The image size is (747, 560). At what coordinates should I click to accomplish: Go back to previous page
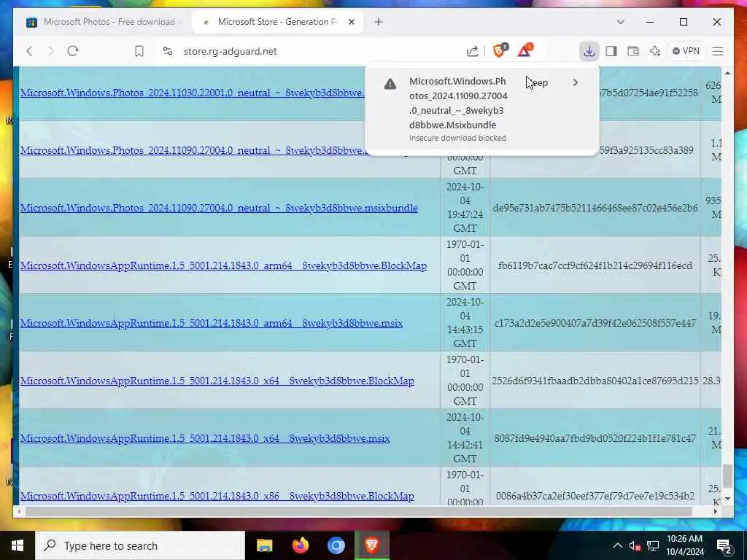click(x=29, y=51)
